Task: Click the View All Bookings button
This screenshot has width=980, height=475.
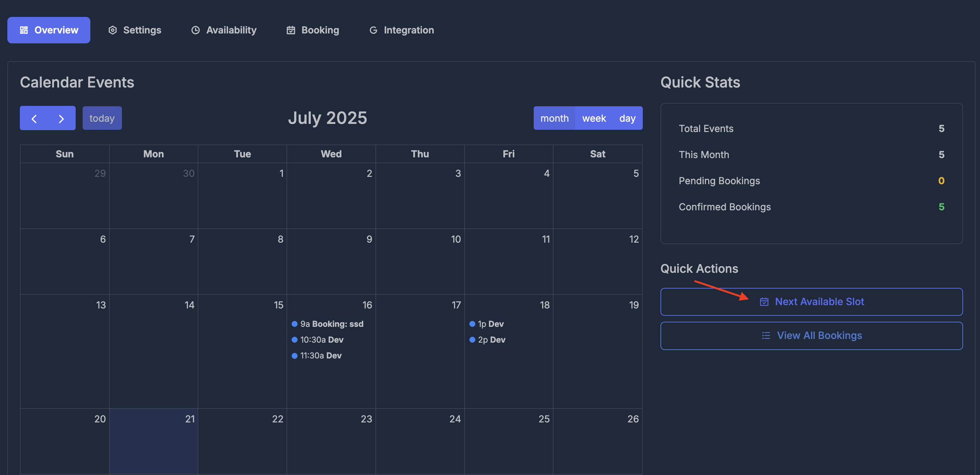Action: [x=811, y=336]
